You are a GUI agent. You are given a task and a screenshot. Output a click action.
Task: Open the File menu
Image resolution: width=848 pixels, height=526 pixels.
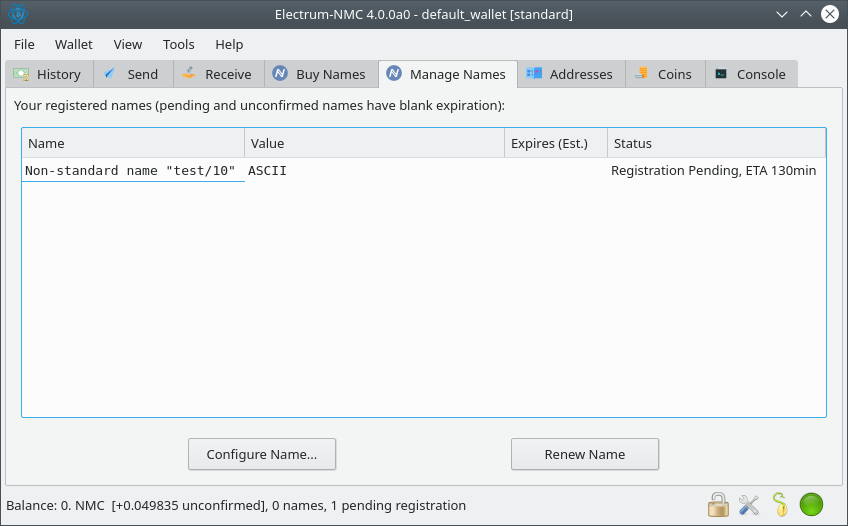coord(24,44)
